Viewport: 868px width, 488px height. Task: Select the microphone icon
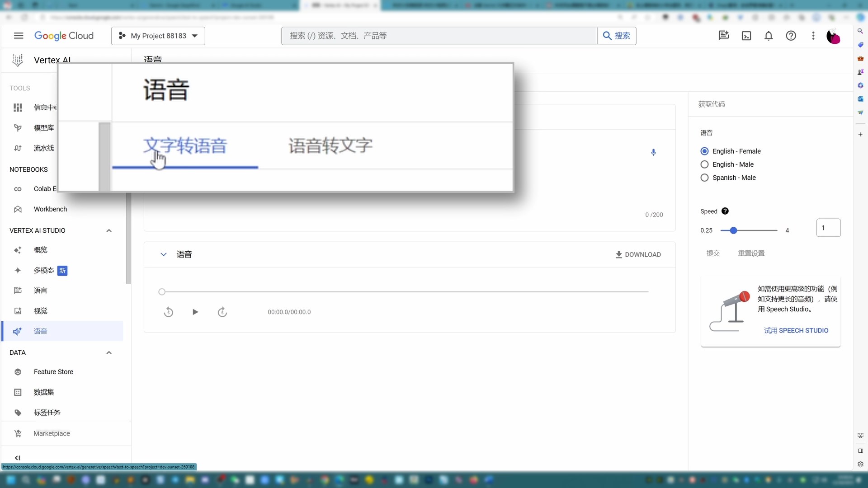click(x=654, y=153)
